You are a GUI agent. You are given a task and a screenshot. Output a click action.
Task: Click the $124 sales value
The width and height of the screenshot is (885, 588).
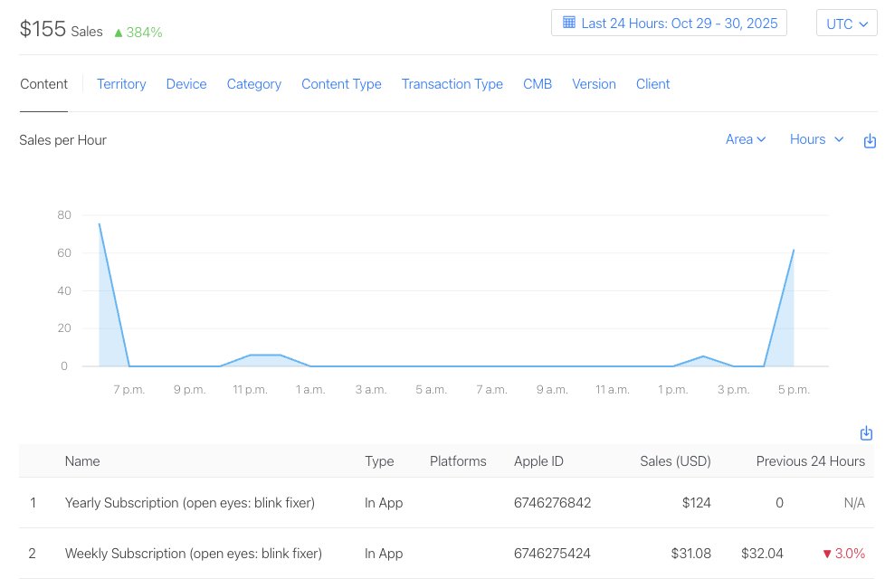click(697, 503)
